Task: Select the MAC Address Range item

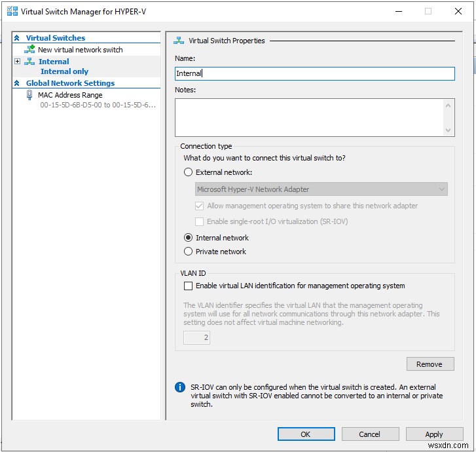Action: coord(70,95)
